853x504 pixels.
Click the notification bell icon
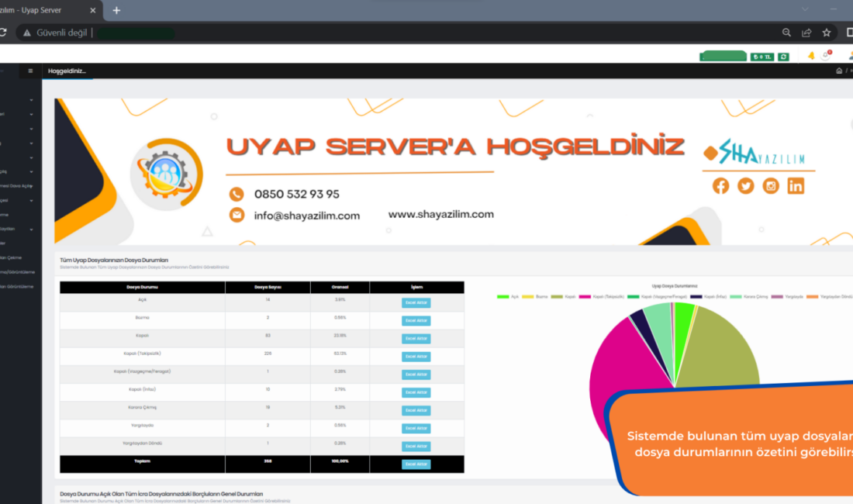(x=811, y=56)
